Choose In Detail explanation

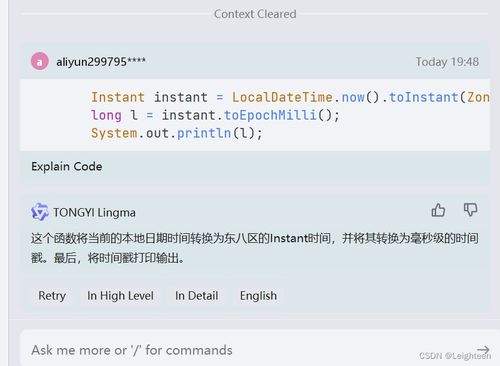[x=197, y=296]
